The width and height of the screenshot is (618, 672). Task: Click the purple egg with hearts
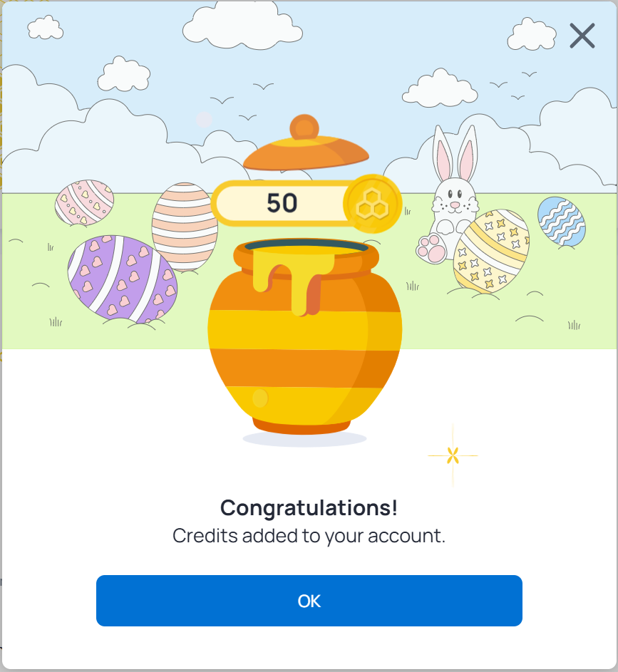pyautogui.click(x=122, y=279)
